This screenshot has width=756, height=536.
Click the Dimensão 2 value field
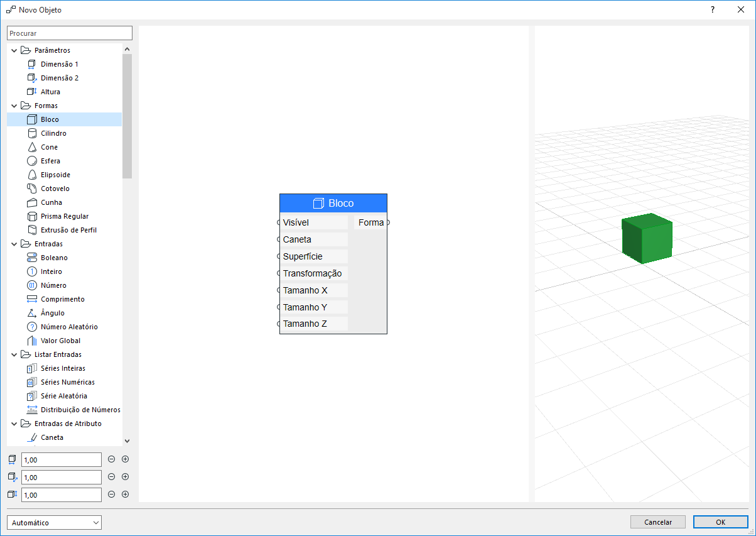62,478
